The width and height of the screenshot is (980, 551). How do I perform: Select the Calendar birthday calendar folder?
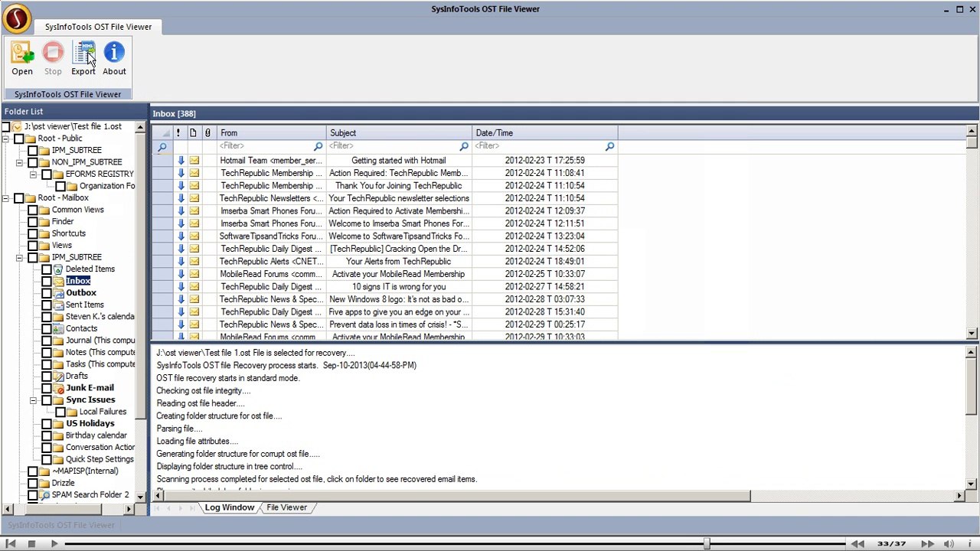pyautogui.click(x=96, y=435)
